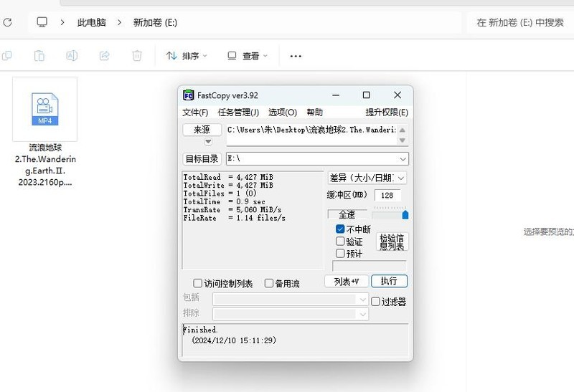
Task: Uncheck the 不中断 checkbox
Action: (340, 229)
